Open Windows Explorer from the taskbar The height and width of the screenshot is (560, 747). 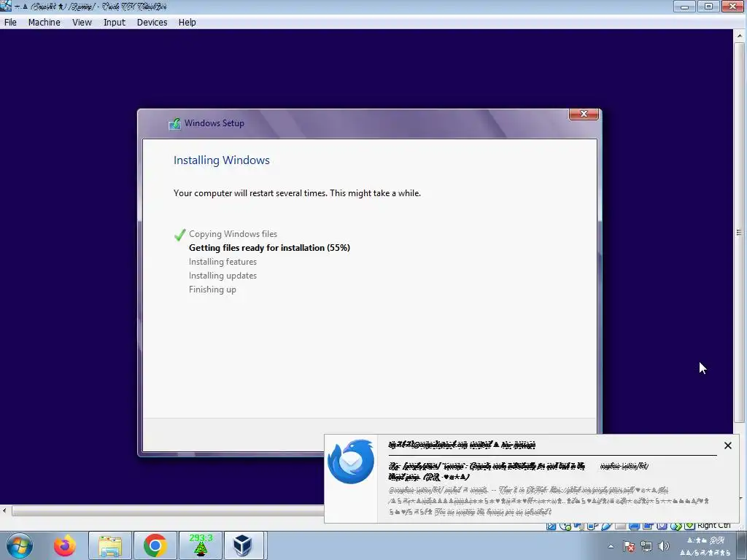click(110, 545)
